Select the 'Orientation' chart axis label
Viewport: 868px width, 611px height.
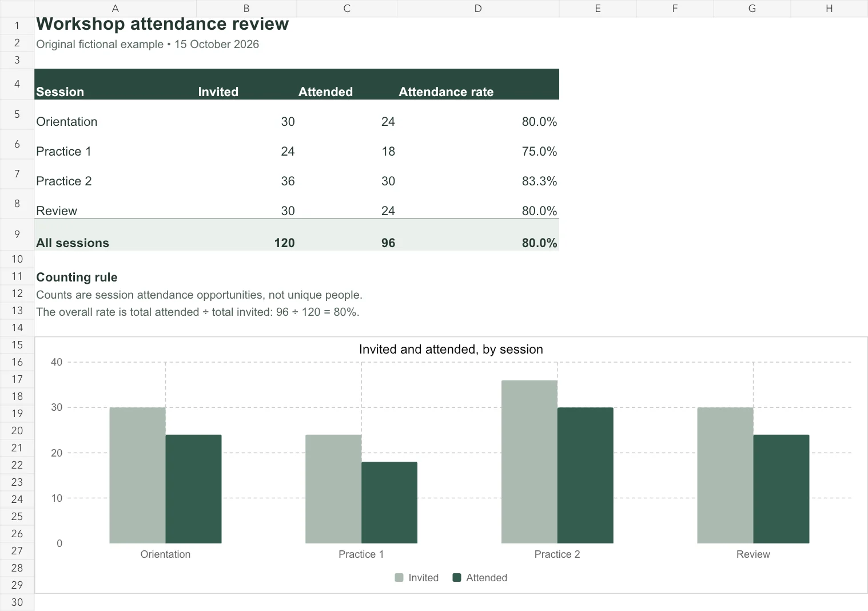pos(165,554)
